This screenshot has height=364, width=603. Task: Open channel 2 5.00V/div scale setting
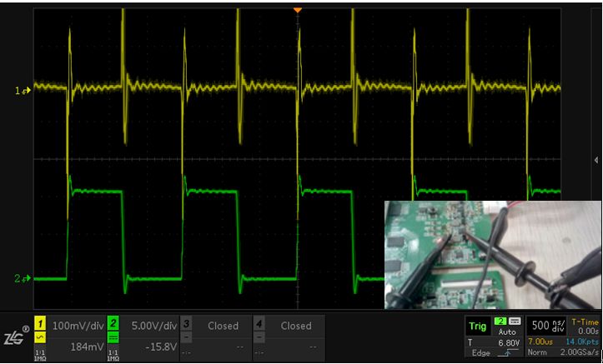click(x=148, y=326)
